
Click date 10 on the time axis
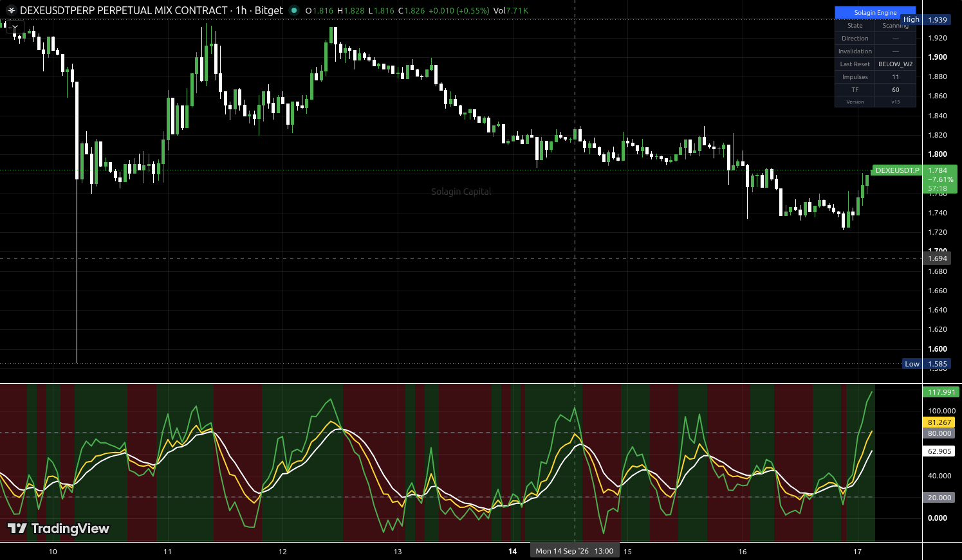pyautogui.click(x=53, y=552)
